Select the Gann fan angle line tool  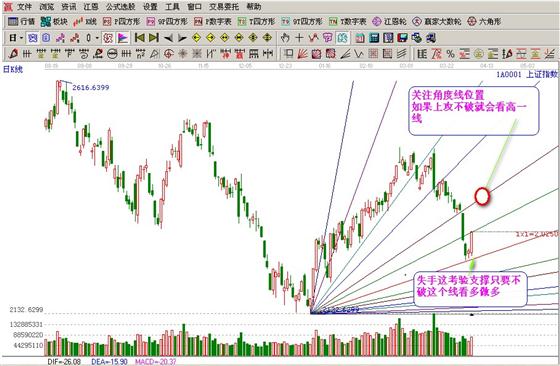tap(302, 54)
